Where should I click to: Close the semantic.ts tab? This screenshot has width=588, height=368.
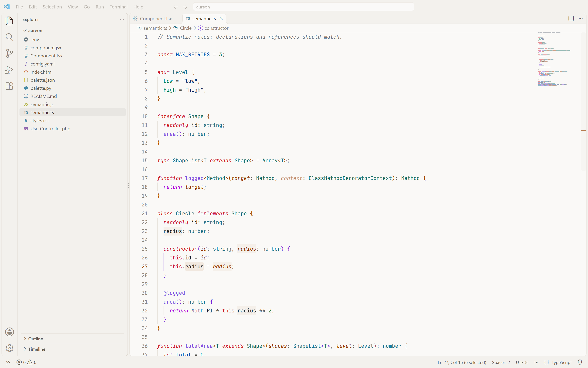pyautogui.click(x=221, y=19)
